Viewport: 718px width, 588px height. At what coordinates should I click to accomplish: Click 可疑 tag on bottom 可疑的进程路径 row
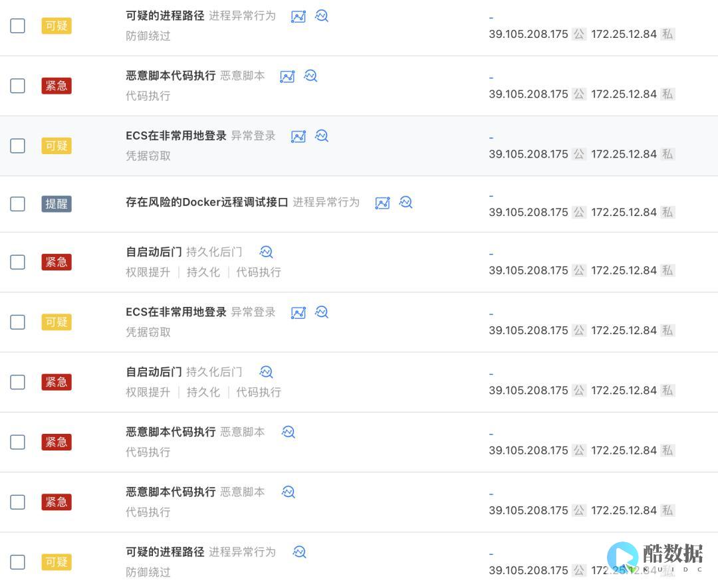(57, 562)
